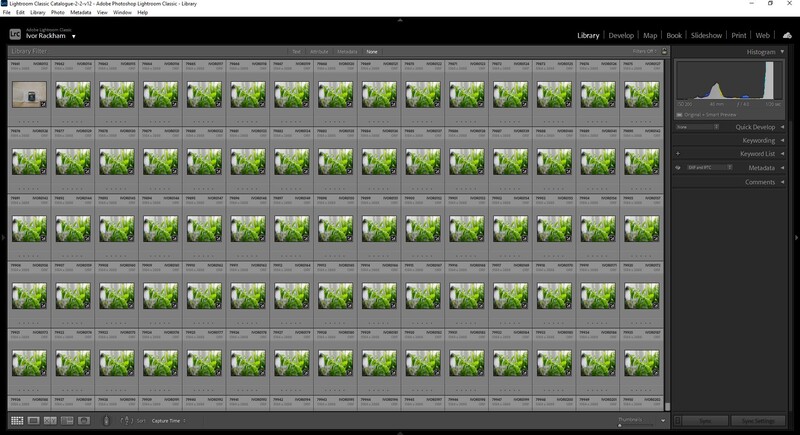Switch to the Develop module
Viewport: 800px width, 435px height.
[621, 35]
